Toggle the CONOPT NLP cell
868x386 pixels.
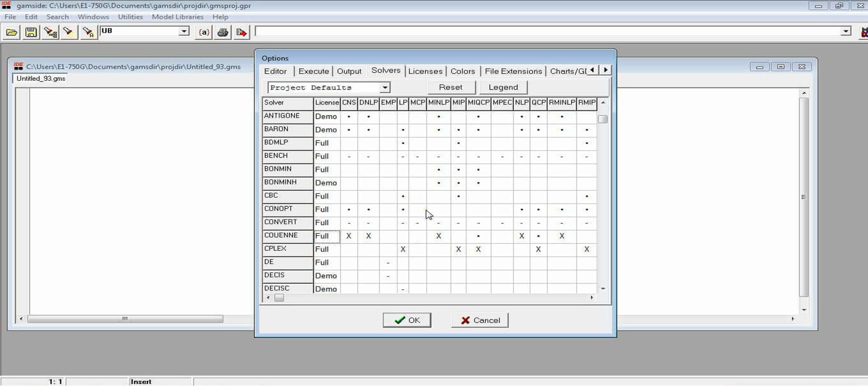[521, 210]
